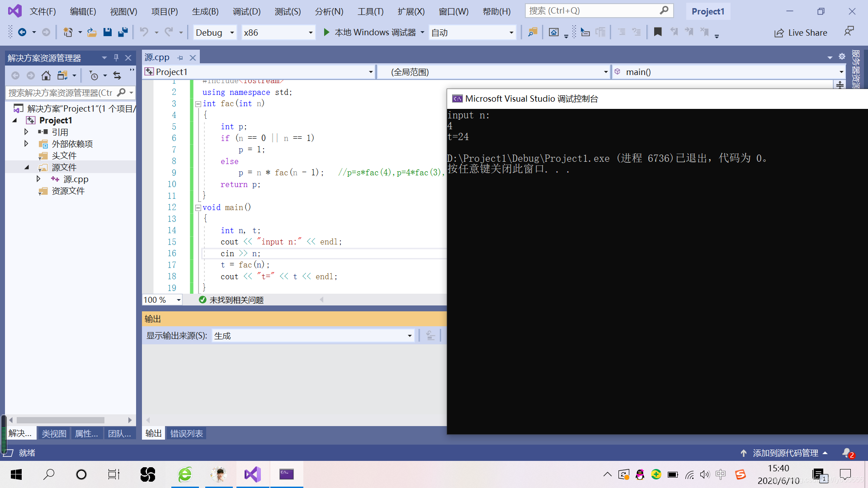Select the Debug configuration dropdown

click(x=213, y=32)
